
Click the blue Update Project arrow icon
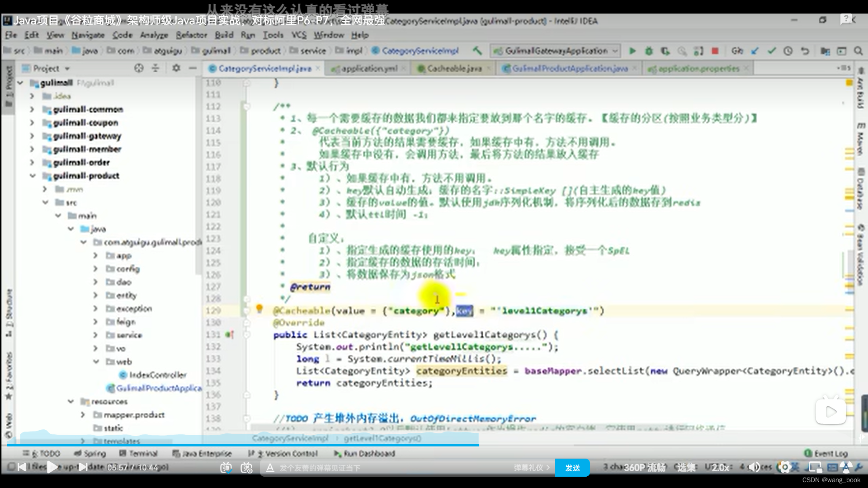point(755,51)
